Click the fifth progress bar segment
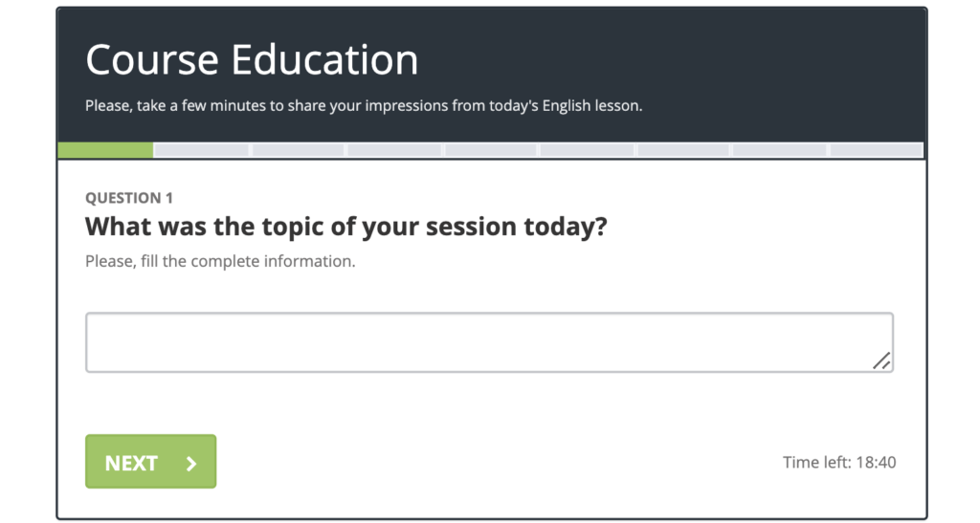The height and width of the screenshot is (523, 980). pos(491,150)
